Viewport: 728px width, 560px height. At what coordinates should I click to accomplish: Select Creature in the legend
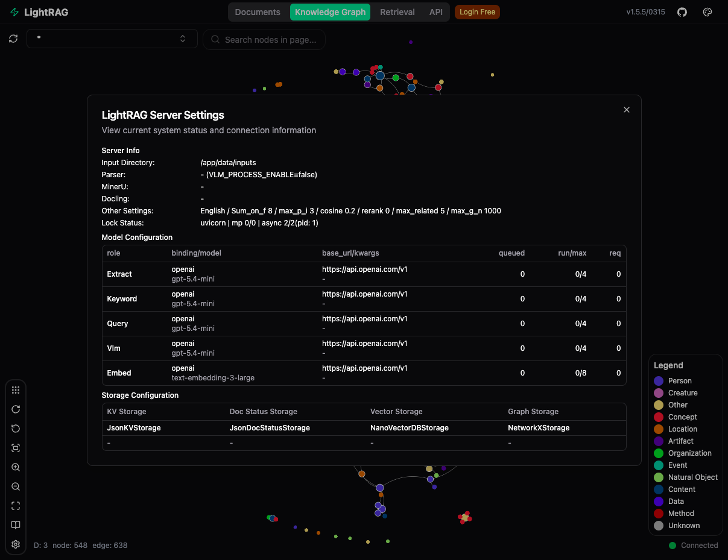point(683,393)
